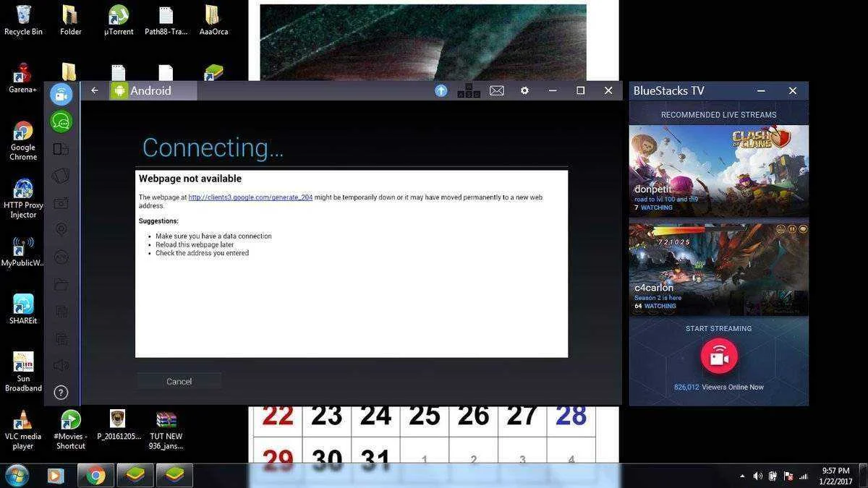Viewport: 868px width, 488px height.
Task: Click 'RECOMMENDED LIVE STREAMS' header text
Action: tap(718, 114)
